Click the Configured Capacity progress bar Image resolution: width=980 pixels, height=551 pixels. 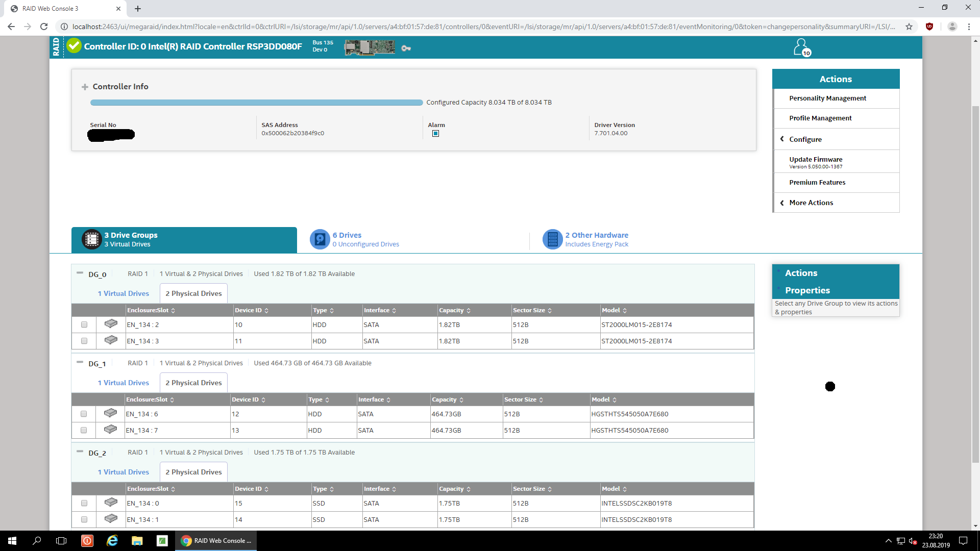click(256, 103)
